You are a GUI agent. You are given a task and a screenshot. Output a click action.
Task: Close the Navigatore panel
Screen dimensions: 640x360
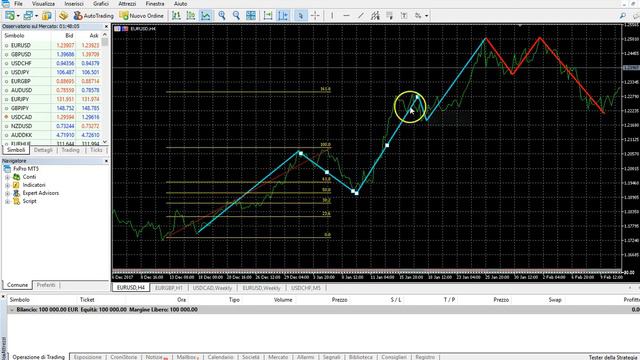(106, 161)
